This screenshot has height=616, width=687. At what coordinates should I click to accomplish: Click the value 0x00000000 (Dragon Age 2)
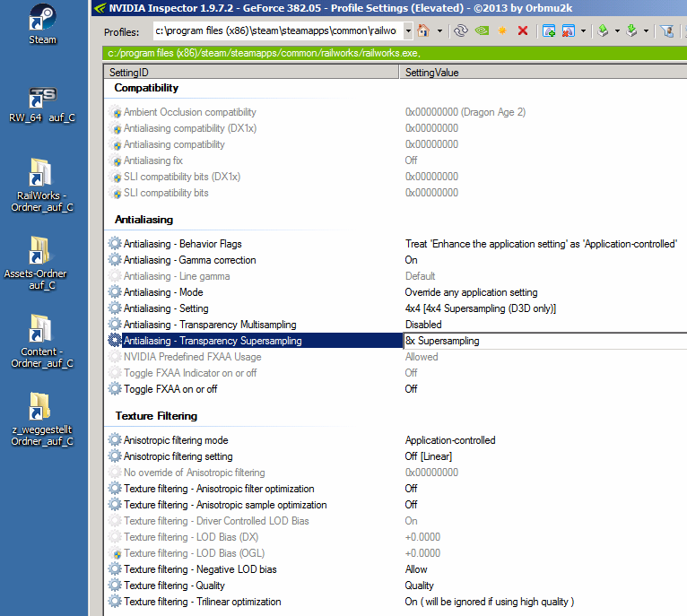465,112
